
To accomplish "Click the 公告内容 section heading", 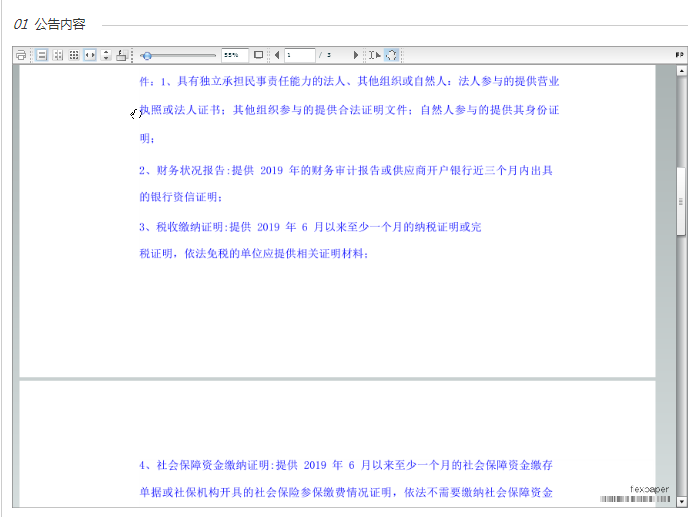I will coord(60,24).
